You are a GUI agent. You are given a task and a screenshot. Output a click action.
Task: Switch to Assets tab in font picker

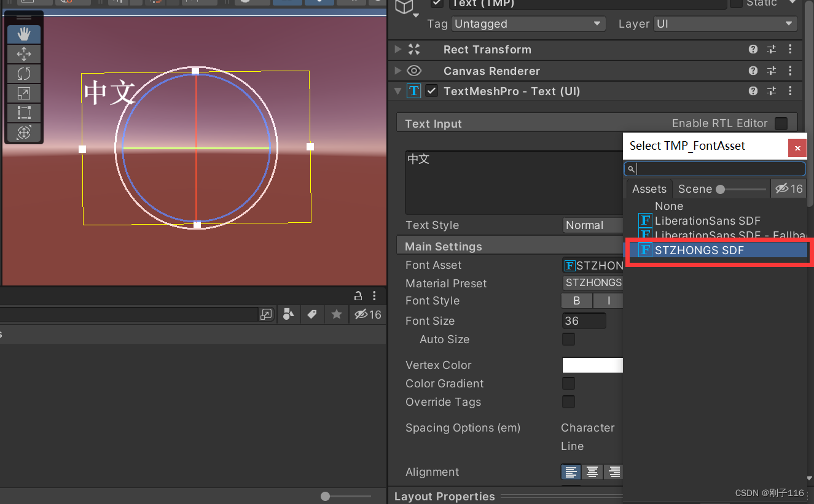(x=649, y=189)
